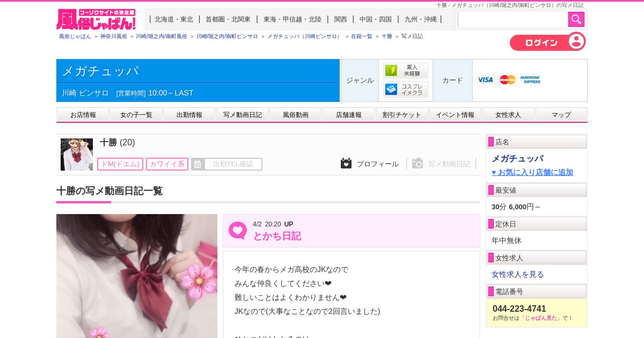Click 川崎/堀之内/南町風俗 breadcrumb link

click(162, 36)
